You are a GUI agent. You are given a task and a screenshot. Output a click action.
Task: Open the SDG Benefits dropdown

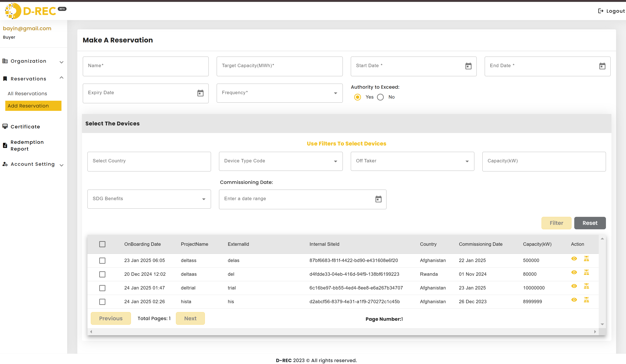149,199
